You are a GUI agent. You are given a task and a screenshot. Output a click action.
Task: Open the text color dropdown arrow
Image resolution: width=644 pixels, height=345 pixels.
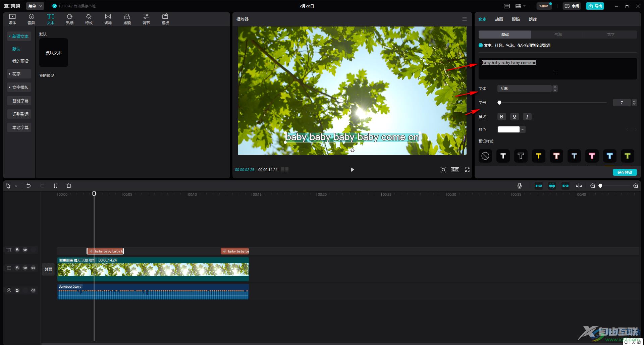click(523, 129)
